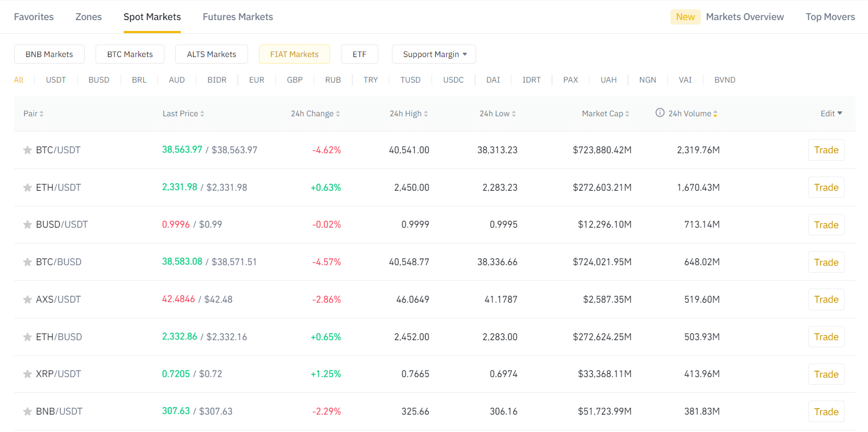This screenshot has height=432, width=868.
Task: Filter by EUR quote currency
Action: click(x=257, y=80)
